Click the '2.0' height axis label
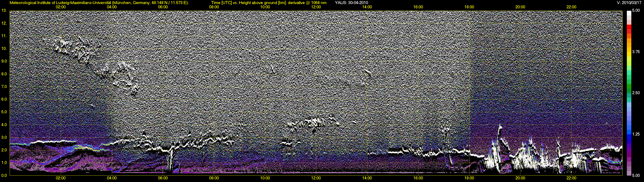644x182 pixels. coord(4,150)
